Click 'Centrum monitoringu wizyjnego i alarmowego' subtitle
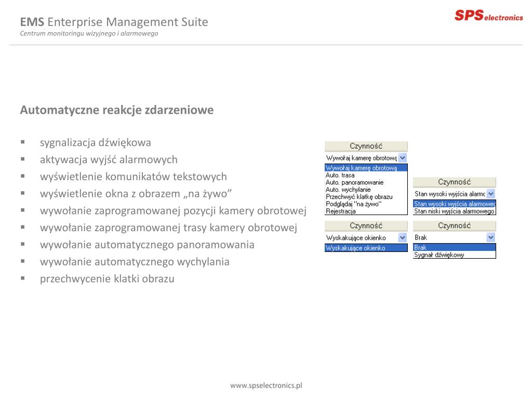 click(89, 33)
